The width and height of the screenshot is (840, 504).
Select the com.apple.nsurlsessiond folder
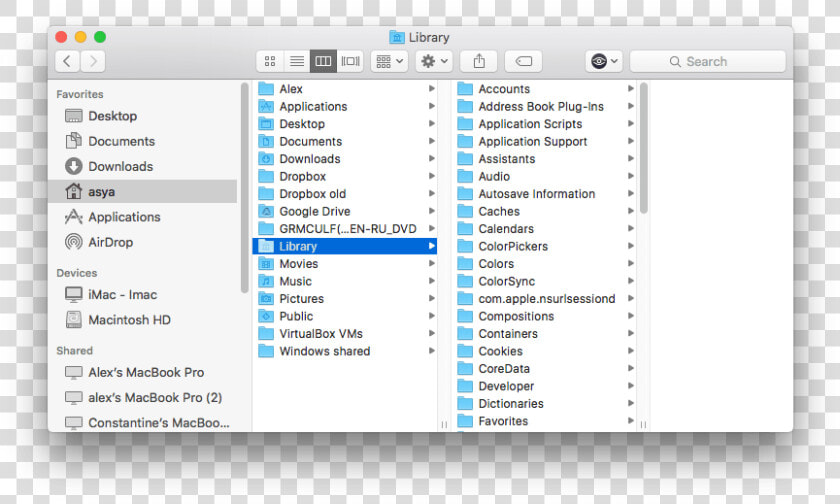click(x=545, y=298)
